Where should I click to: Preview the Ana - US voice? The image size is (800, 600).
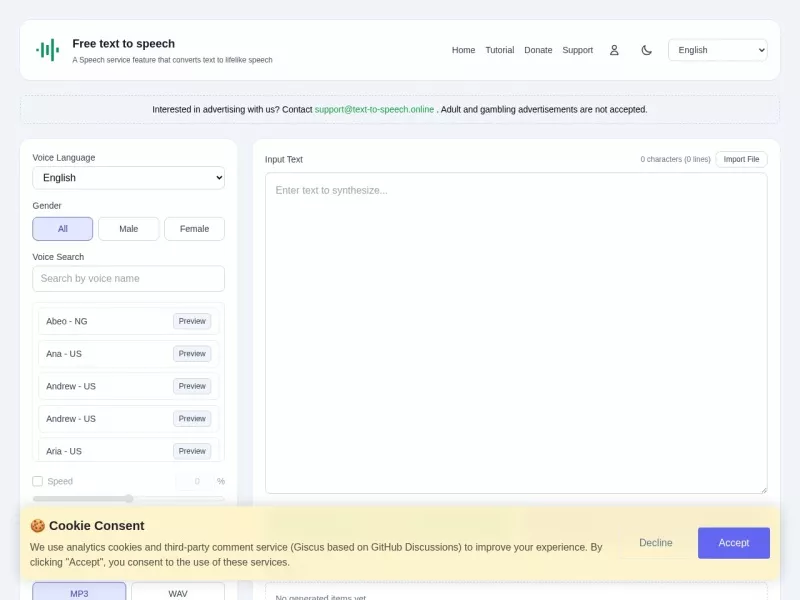pos(192,354)
